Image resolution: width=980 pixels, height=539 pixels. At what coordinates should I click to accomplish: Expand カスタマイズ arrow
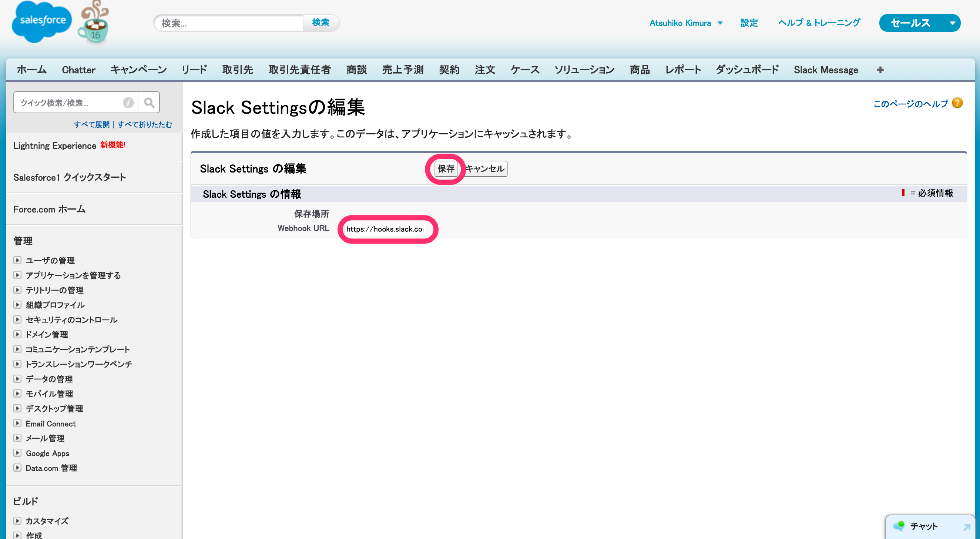tap(17, 521)
